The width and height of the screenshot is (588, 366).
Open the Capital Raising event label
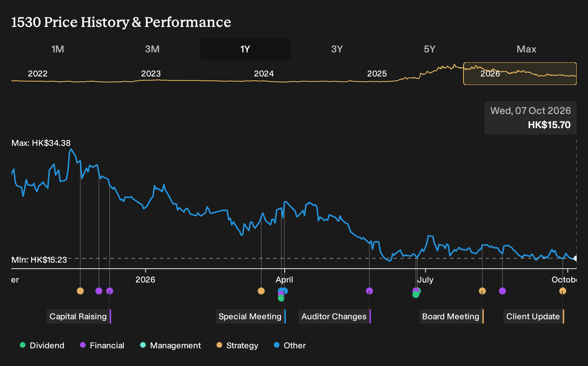pos(79,316)
